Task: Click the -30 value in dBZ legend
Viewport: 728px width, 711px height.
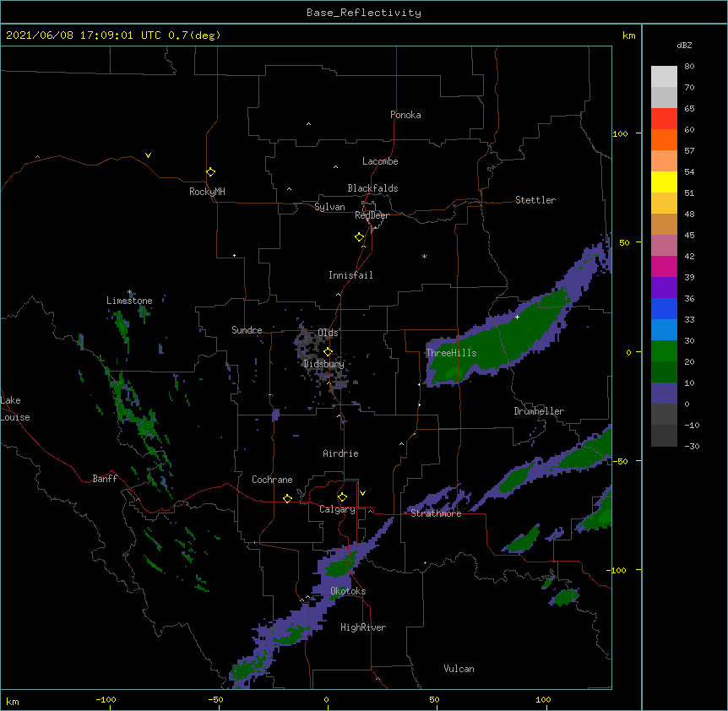Action: [692, 447]
